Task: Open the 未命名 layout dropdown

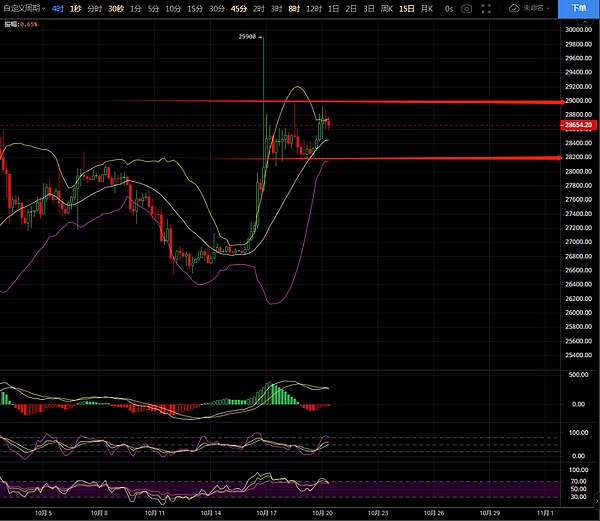Action: tap(537, 8)
